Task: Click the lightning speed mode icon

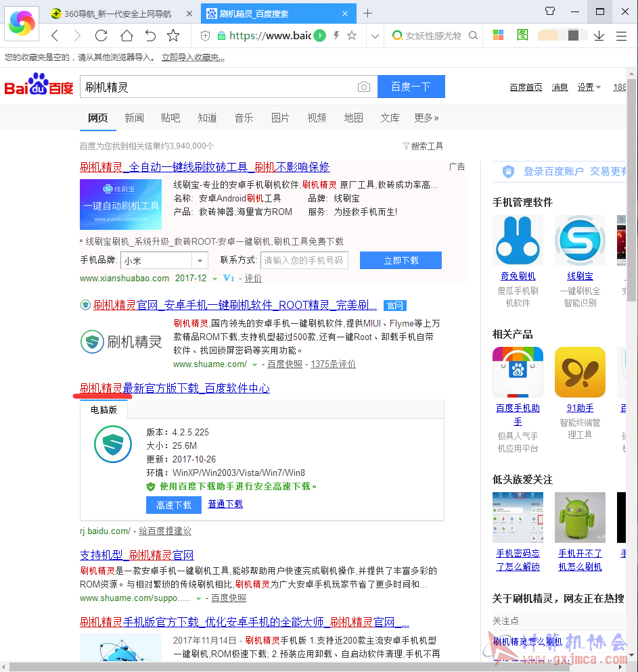Action: pos(336,35)
